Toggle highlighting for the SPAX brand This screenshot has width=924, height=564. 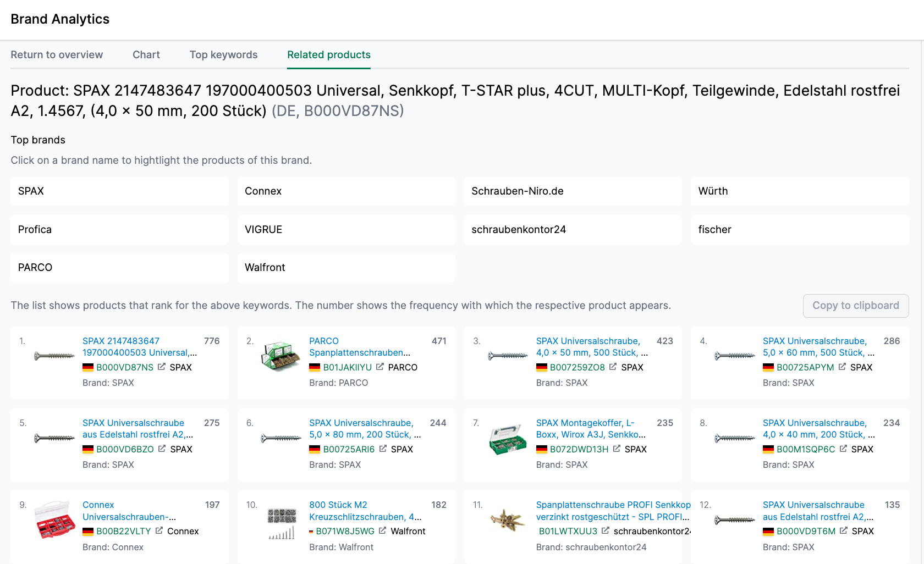click(x=119, y=191)
